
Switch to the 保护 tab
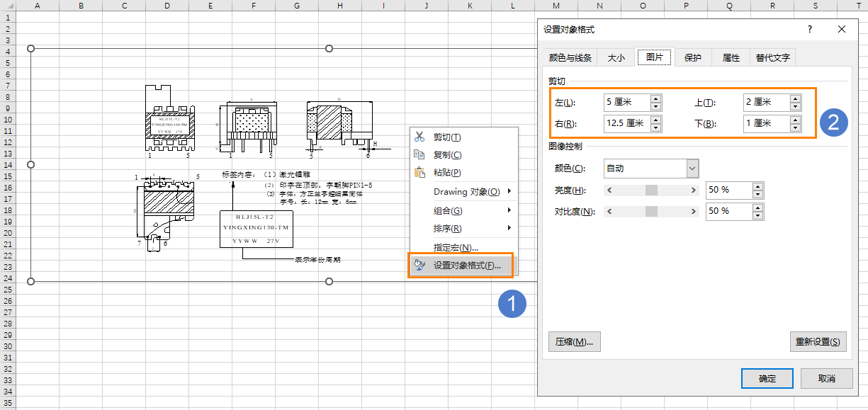pyautogui.click(x=692, y=58)
